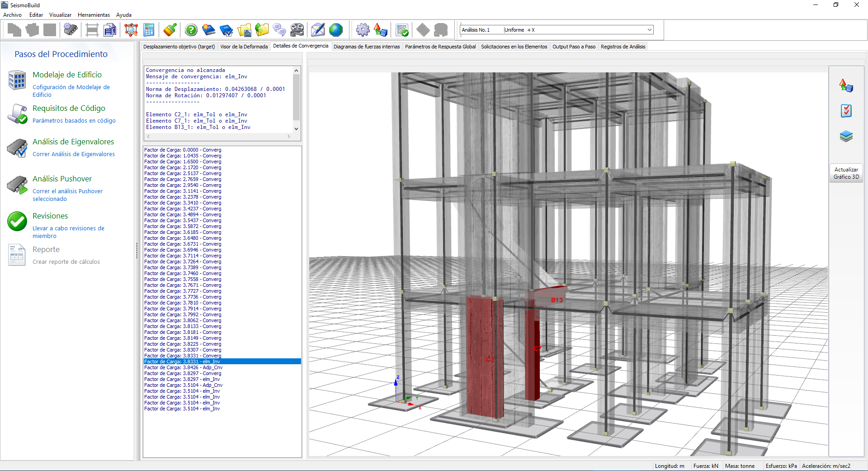Click the blue globe icon in toolbar

pyautogui.click(x=336, y=30)
